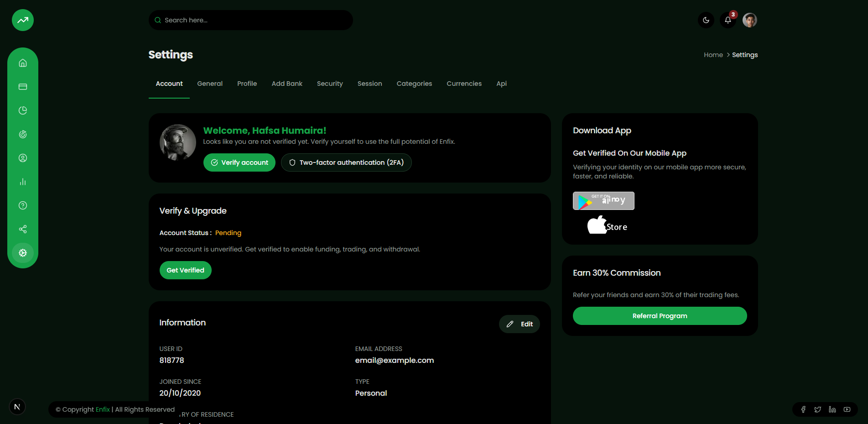Open the YouTube icon in footer
The width and height of the screenshot is (868, 424).
click(x=847, y=409)
